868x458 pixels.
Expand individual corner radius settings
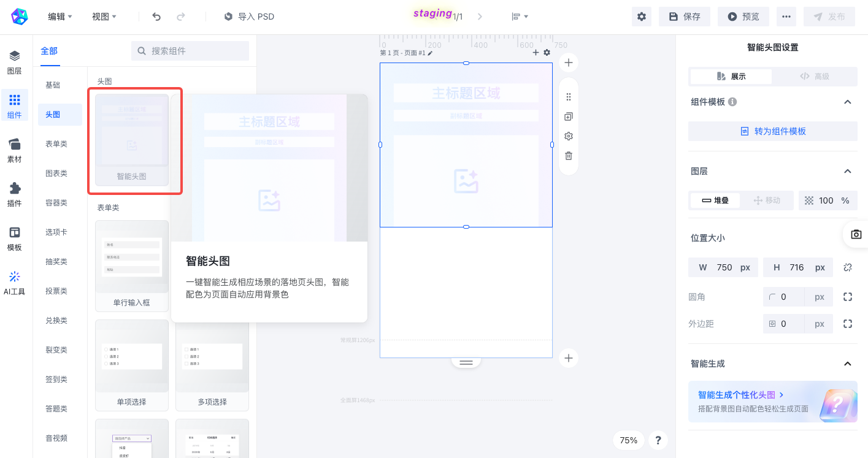coord(848,297)
